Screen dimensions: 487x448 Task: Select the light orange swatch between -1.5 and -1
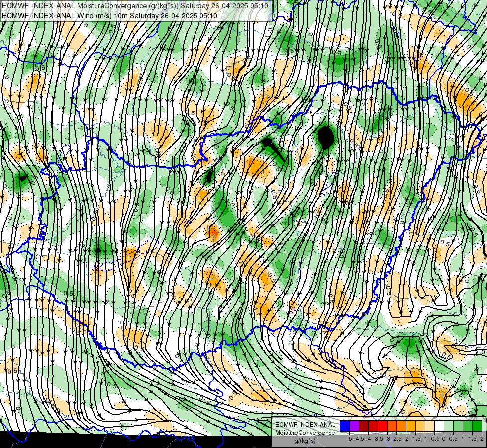point(420,426)
